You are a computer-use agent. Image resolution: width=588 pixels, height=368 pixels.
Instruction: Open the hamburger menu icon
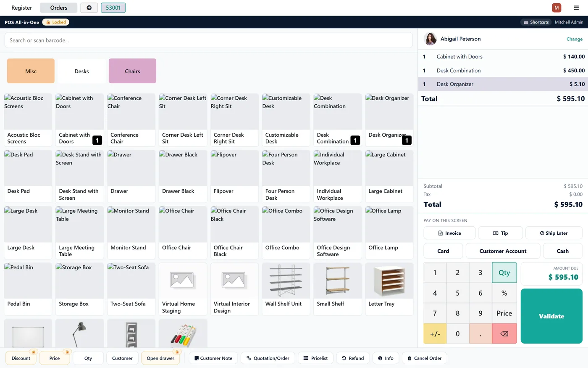(x=576, y=8)
